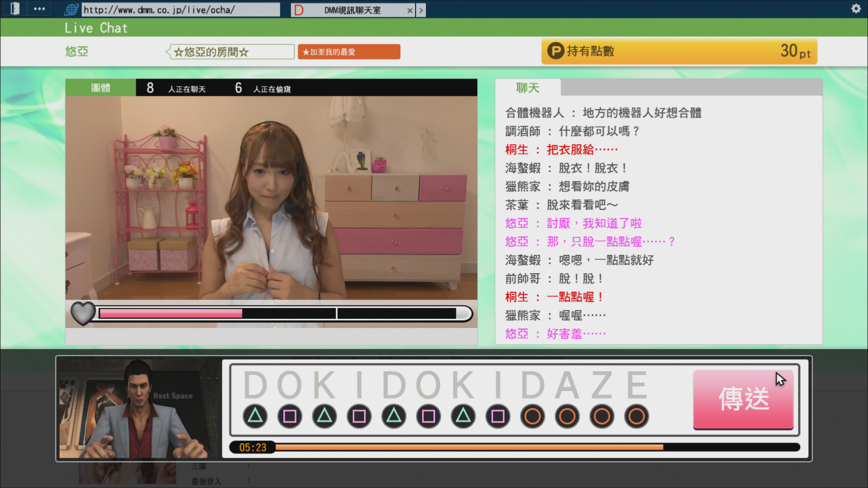Click the P points coin icon

556,51
